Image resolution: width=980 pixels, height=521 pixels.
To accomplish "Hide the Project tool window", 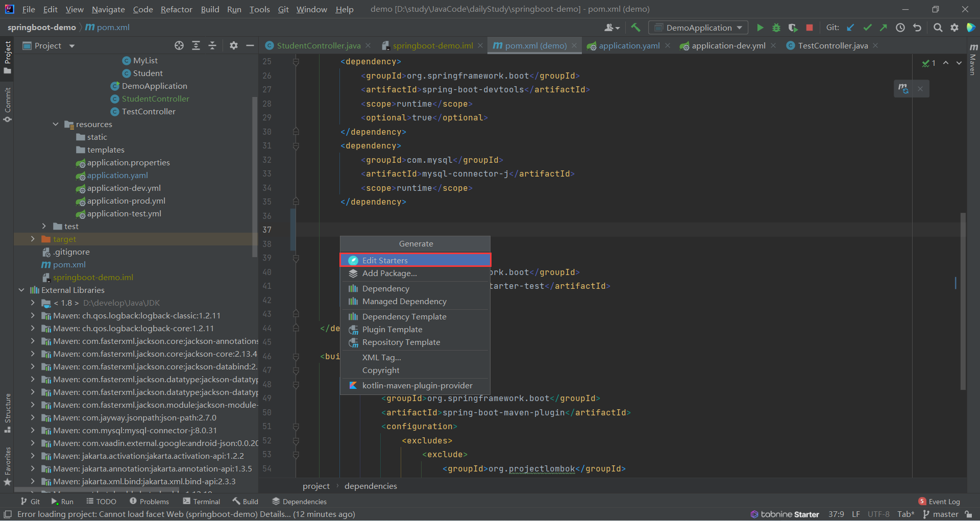I will pos(250,45).
